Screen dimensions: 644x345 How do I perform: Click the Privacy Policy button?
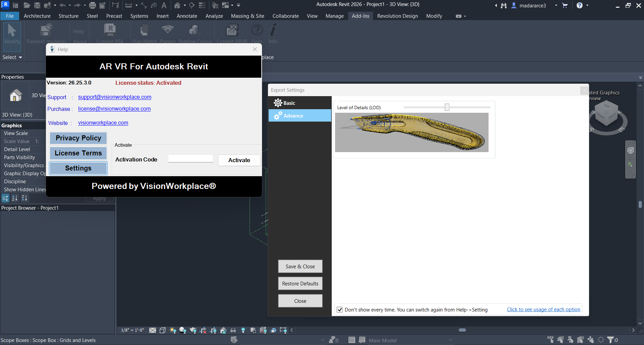78,138
